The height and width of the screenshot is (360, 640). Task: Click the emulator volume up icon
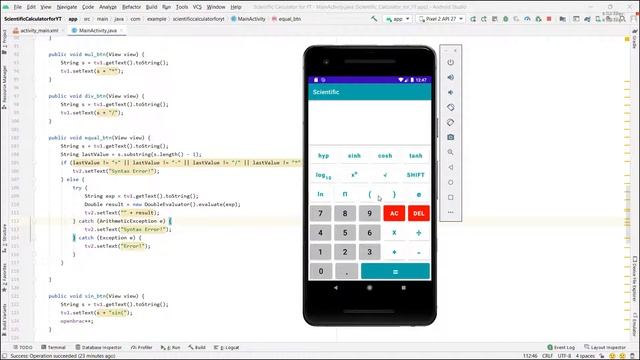451,78
